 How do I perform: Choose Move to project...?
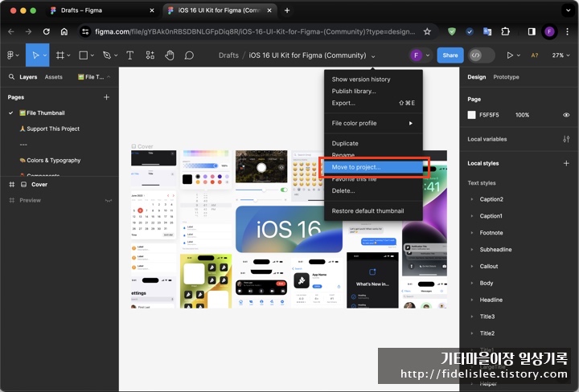[373, 167]
